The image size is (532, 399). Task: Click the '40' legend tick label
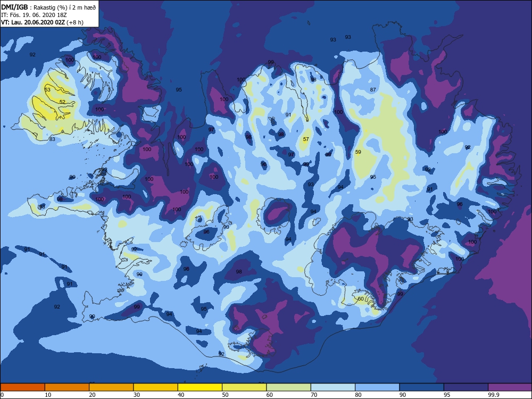(181, 395)
